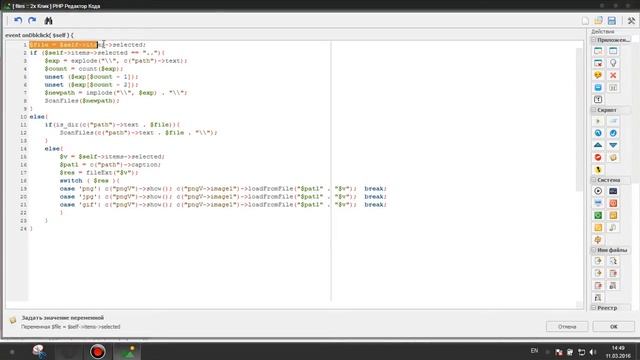The image size is (640, 360).
Task: Click line '$res = fileExt("$v");'
Action: click(x=99, y=173)
